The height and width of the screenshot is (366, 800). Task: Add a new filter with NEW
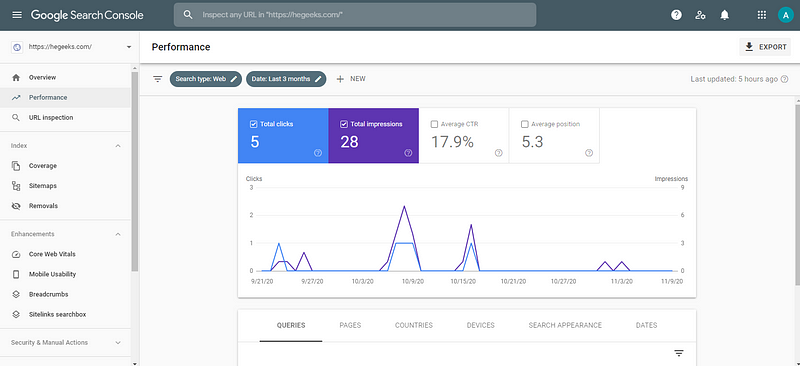[351, 79]
